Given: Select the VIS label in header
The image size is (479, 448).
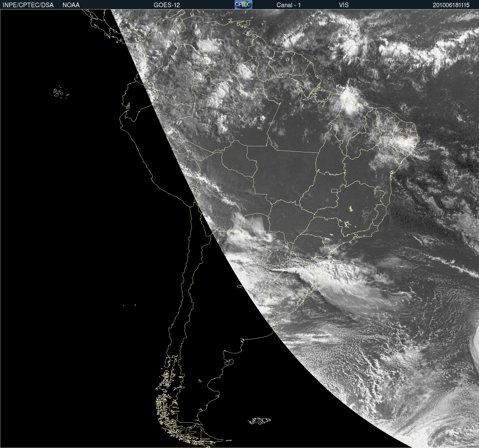Looking at the screenshot, I should click(344, 5).
